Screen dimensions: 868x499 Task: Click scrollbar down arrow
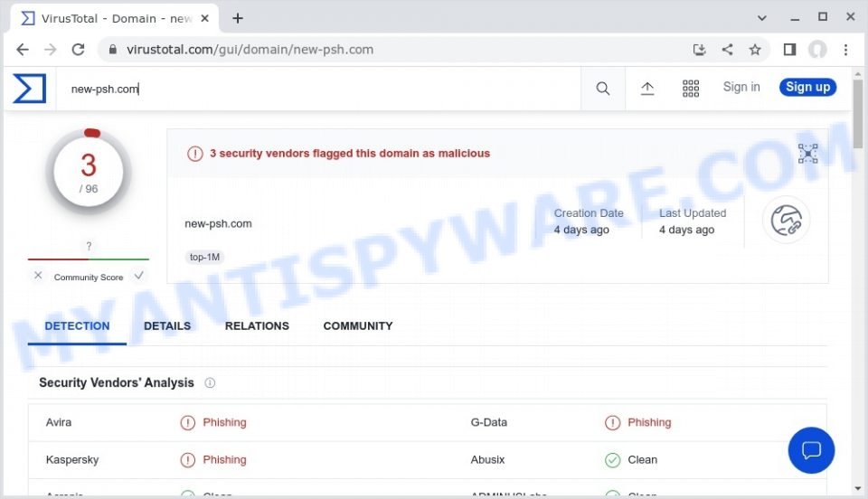[857, 488]
